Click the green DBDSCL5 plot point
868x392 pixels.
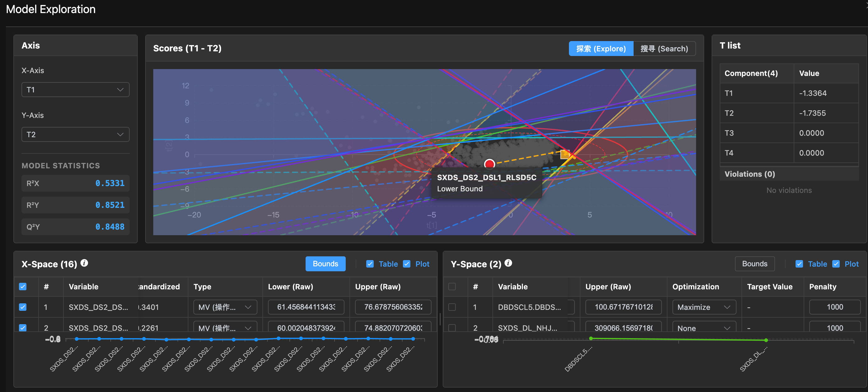(x=591, y=338)
